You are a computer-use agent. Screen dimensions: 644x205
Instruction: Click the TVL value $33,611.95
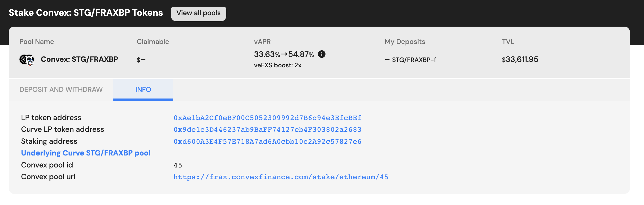coord(520,59)
